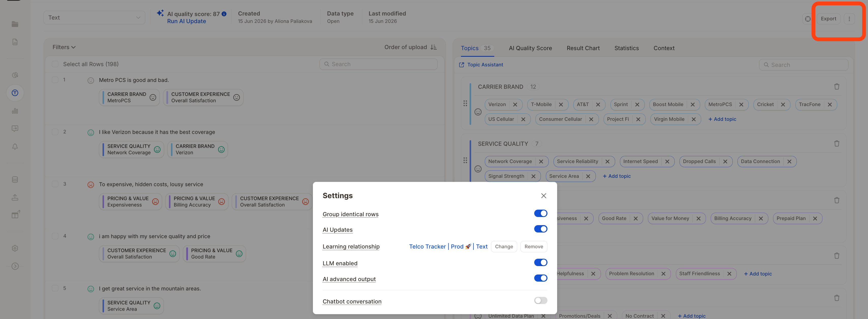Check the Select all Rows checkbox
868x319 pixels.
[55, 64]
